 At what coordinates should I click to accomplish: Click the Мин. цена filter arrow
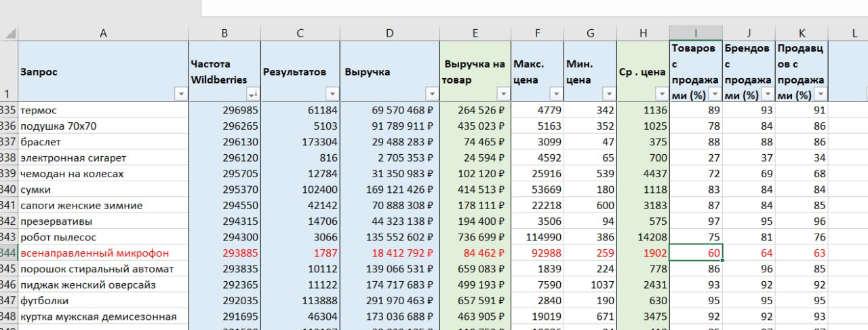point(608,94)
